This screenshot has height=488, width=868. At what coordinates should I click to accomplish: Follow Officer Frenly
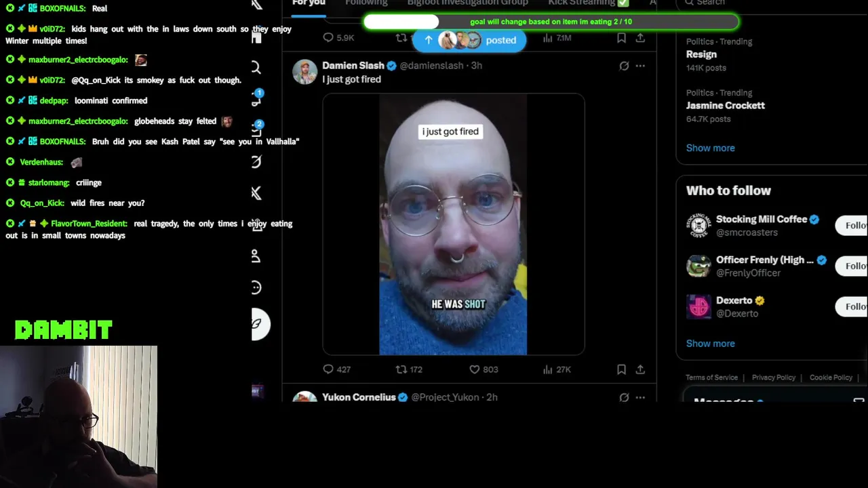852,266
